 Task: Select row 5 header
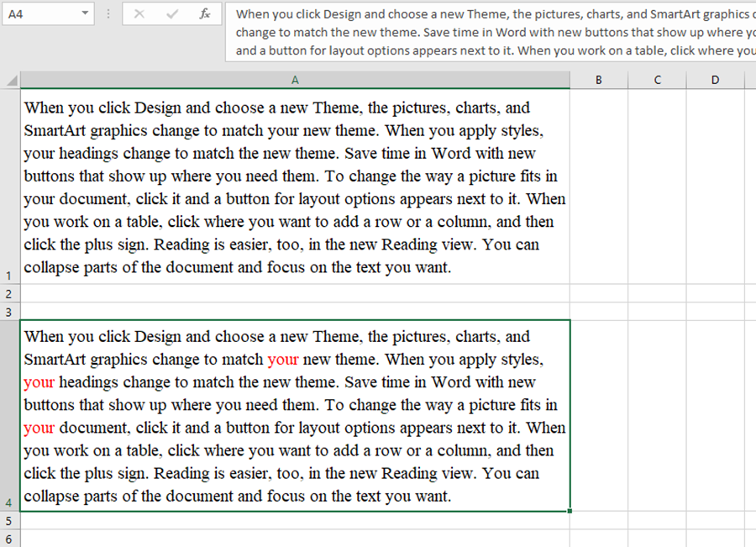pos(9,520)
